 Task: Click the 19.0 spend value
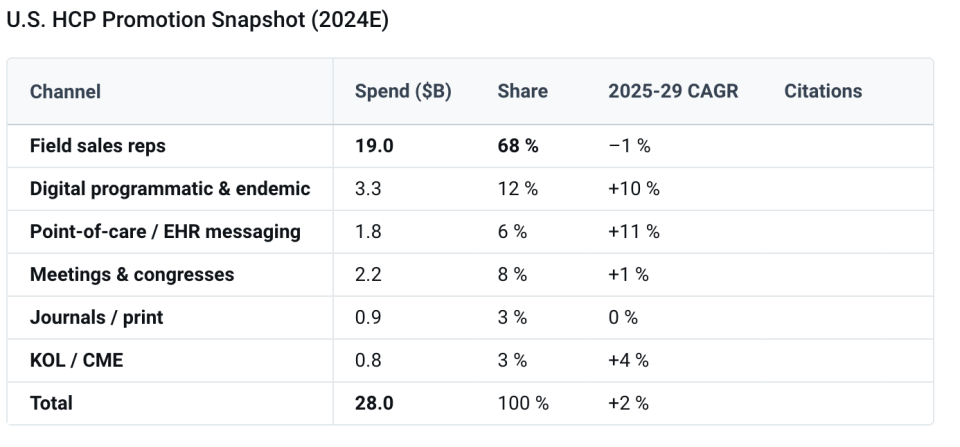pos(374,146)
